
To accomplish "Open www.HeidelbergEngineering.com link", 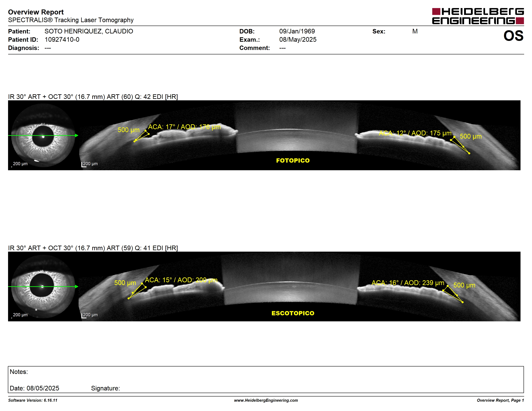I will coord(266,400).
